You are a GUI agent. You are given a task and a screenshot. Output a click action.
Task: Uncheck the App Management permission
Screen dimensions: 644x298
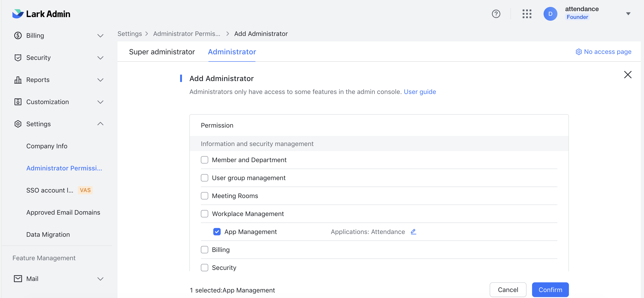[x=217, y=231]
